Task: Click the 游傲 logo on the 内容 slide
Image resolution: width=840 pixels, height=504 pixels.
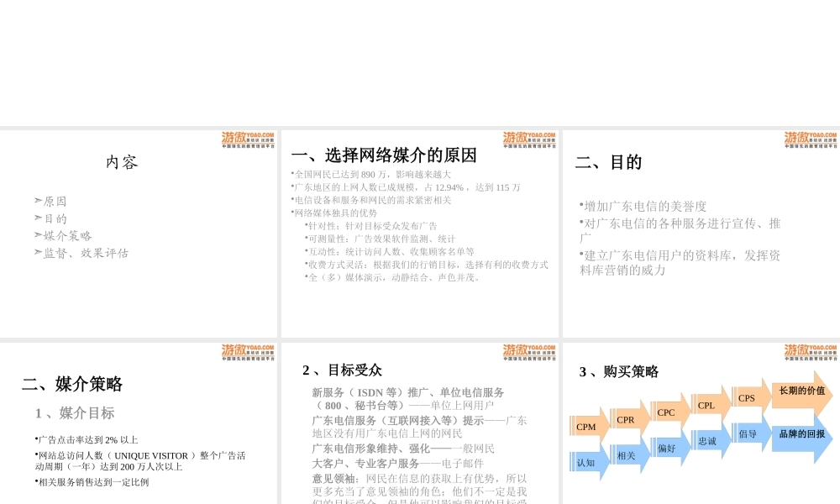Action: pyautogui.click(x=248, y=139)
